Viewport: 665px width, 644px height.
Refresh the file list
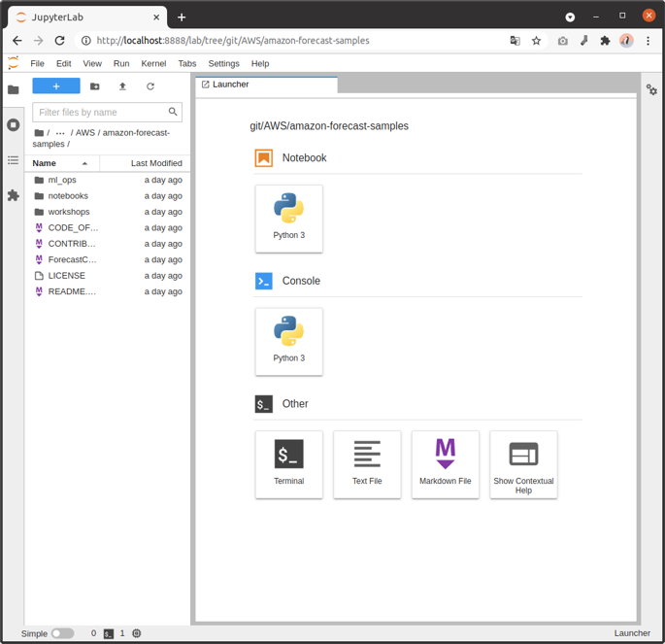click(150, 86)
